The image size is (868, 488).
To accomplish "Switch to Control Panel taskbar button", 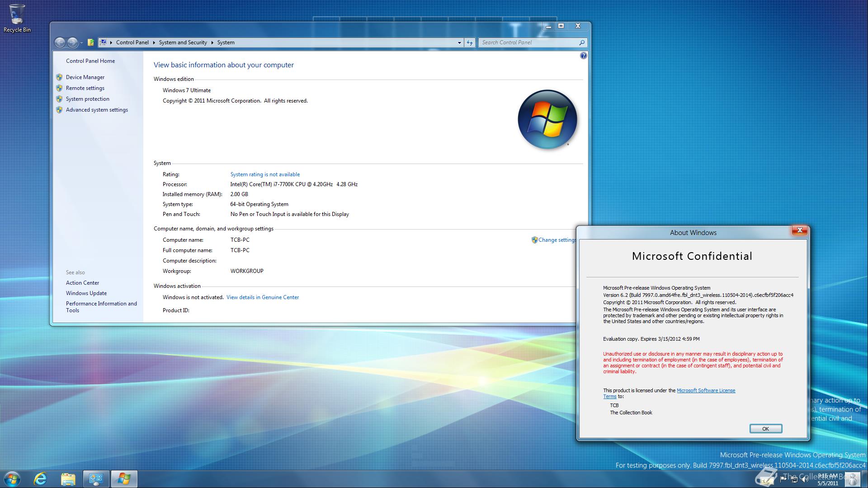I will pyautogui.click(x=96, y=479).
